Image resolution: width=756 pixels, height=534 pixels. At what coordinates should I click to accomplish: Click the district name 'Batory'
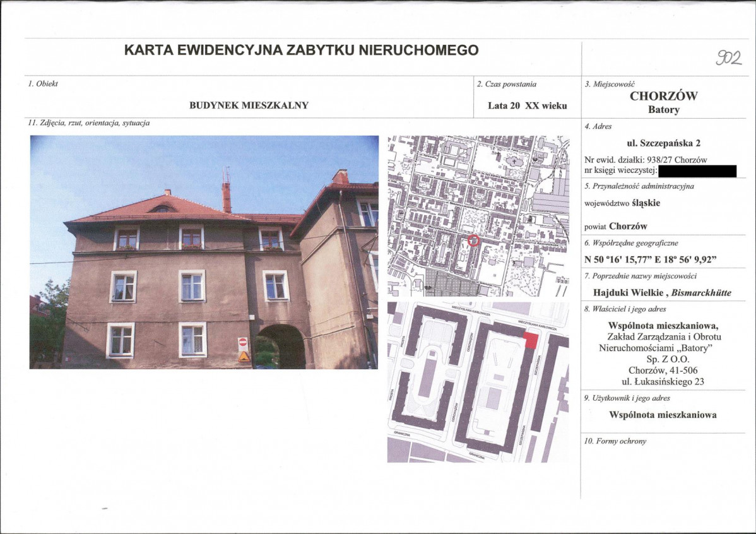click(664, 109)
